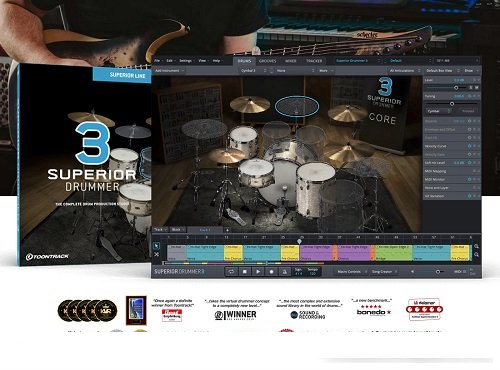Select the arrow pointer tool in the song track

point(156,246)
